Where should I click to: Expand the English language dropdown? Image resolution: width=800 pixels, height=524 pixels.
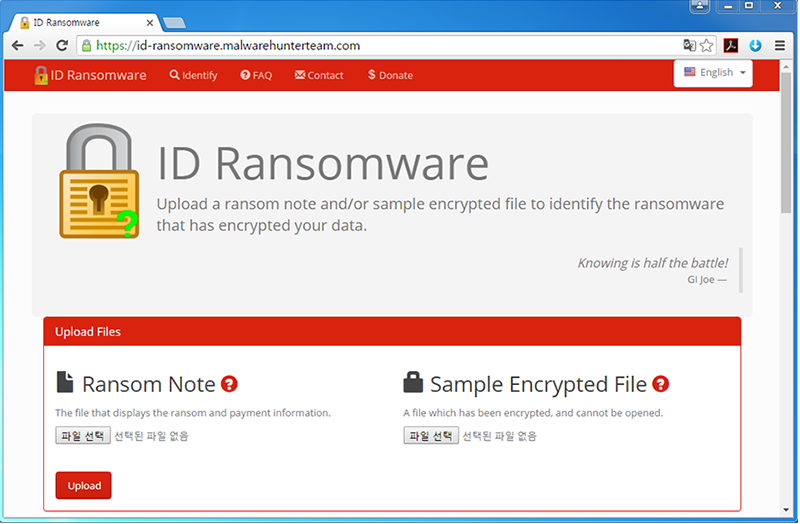713,73
